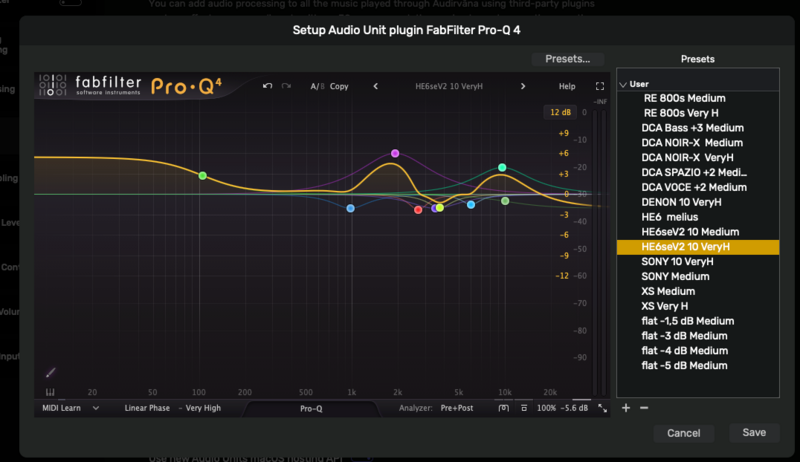This screenshot has height=462, width=800.
Task: Click the pencil draw-EQ icon
Action: pyautogui.click(x=50, y=373)
